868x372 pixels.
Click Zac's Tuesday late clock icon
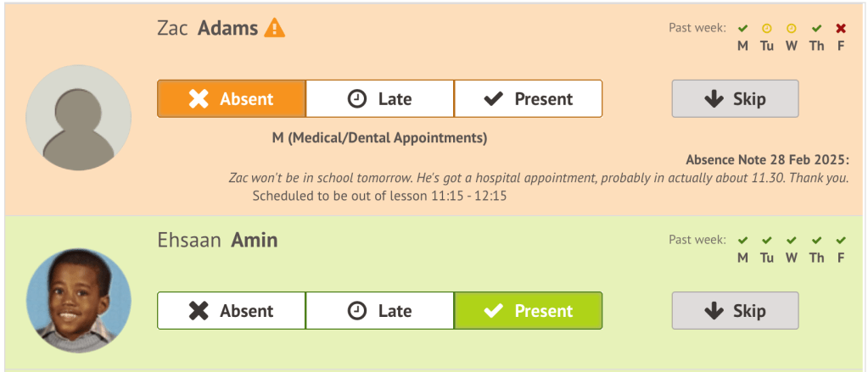767,28
